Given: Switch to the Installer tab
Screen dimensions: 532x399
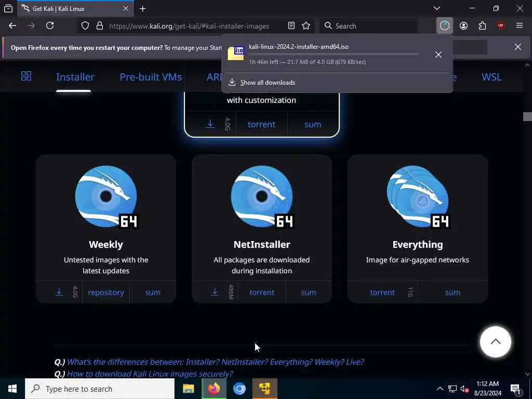Looking at the screenshot, I should [75, 77].
